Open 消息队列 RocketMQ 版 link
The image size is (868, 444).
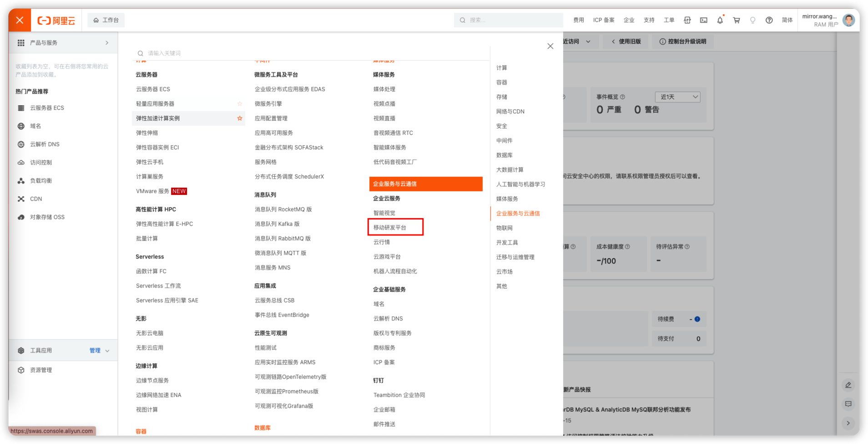(x=283, y=209)
